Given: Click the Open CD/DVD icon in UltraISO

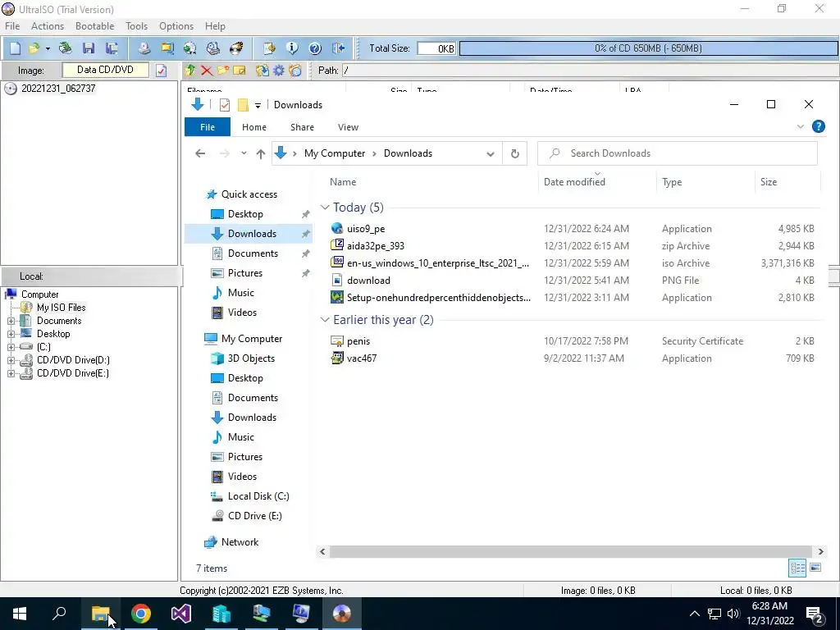Looking at the screenshot, I should (66, 48).
